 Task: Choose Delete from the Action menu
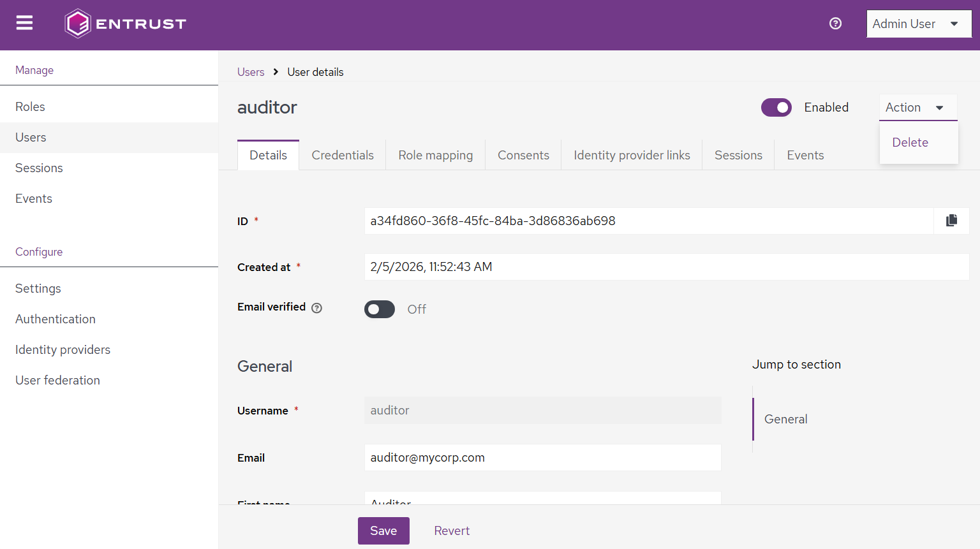(910, 143)
